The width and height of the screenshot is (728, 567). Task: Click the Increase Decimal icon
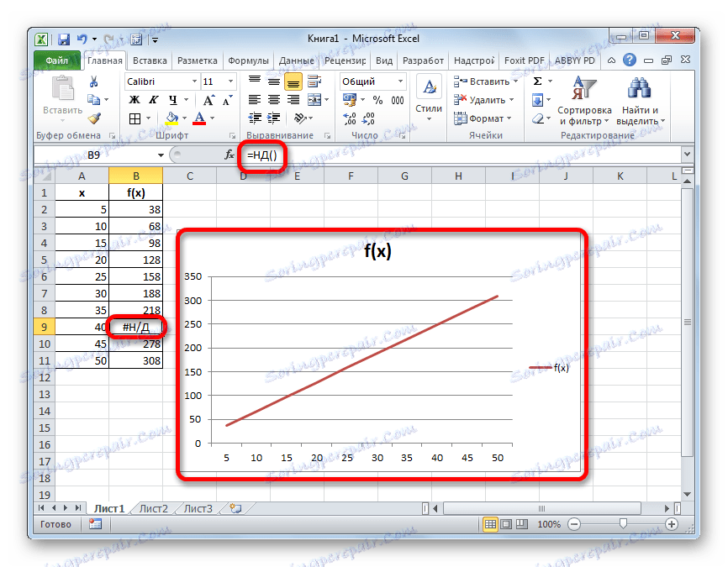[348, 118]
